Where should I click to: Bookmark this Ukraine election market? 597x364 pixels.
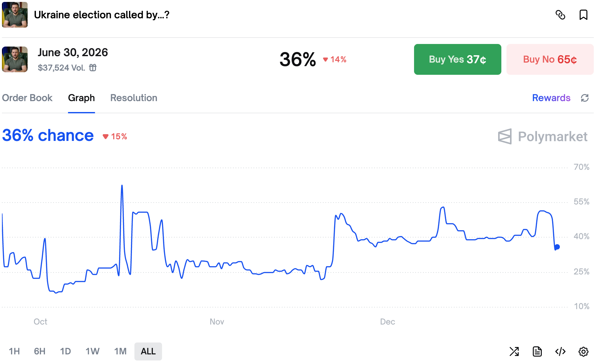(583, 15)
